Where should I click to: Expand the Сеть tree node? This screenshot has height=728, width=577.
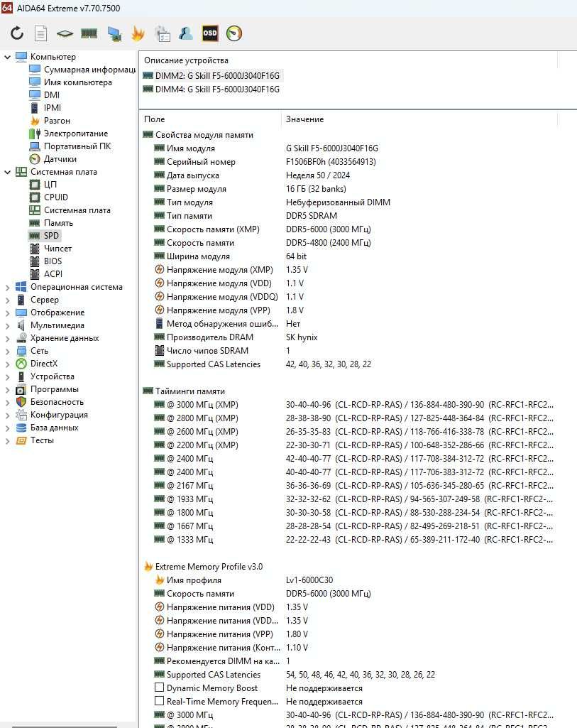(x=7, y=351)
